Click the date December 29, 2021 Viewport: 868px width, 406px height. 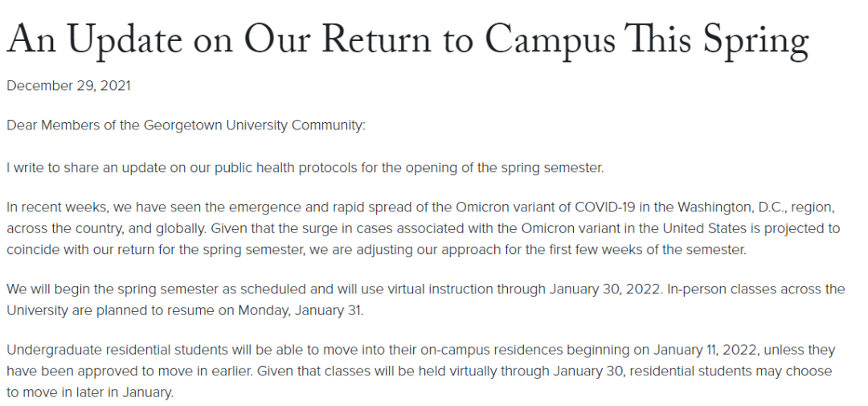click(68, 86)
